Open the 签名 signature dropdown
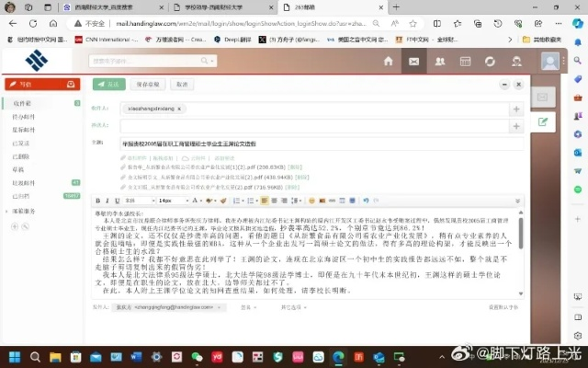588x368 pixels. [248, 307]
